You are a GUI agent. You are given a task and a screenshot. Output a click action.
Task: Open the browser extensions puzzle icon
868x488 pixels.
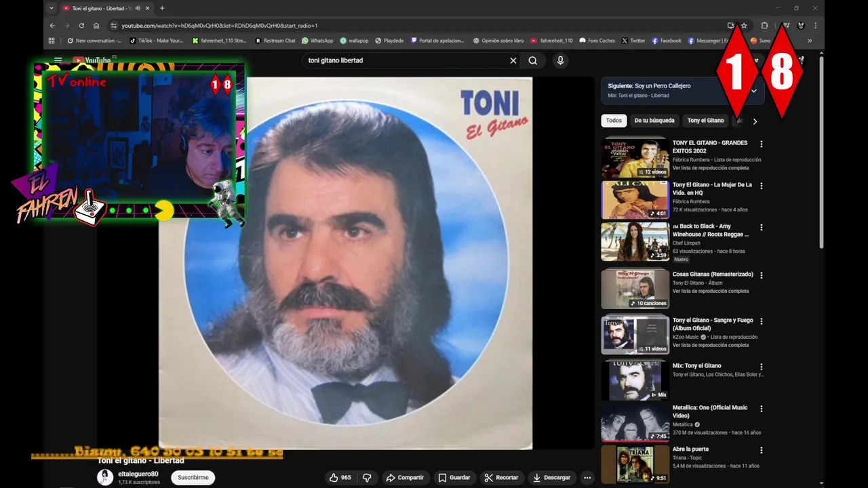[x=764, y=26]
